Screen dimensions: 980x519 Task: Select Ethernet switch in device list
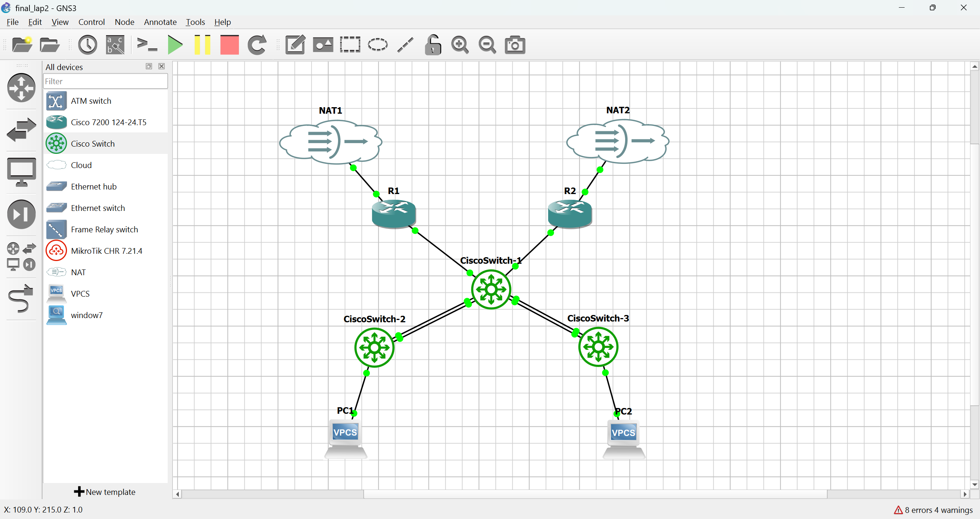coord(106,208)
